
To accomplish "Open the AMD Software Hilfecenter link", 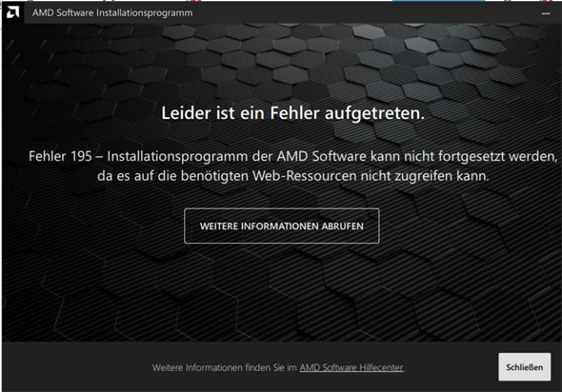I will pos(351,367).
